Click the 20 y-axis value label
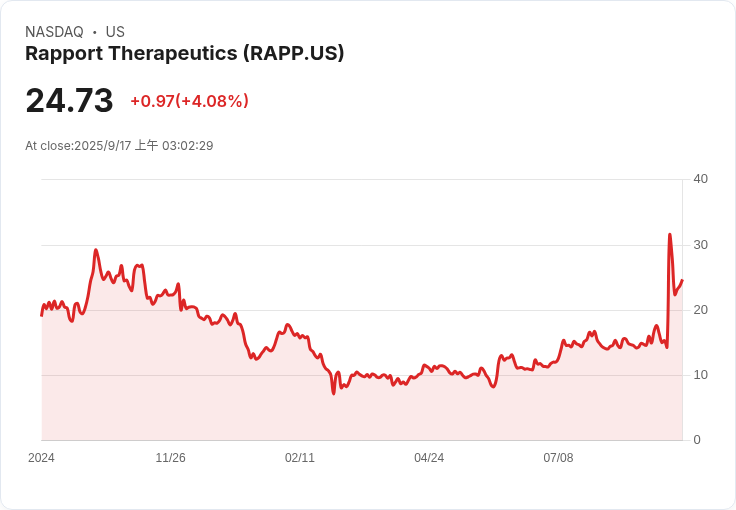 pyautogui.click(x=700, y=310)
